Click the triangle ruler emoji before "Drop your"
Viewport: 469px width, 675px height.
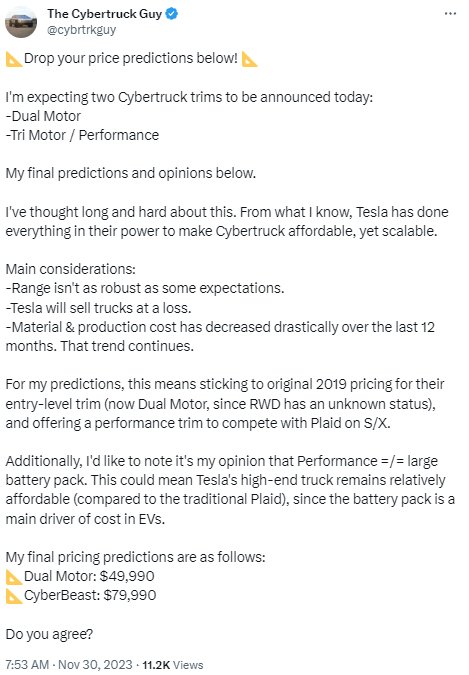[14, 59]
